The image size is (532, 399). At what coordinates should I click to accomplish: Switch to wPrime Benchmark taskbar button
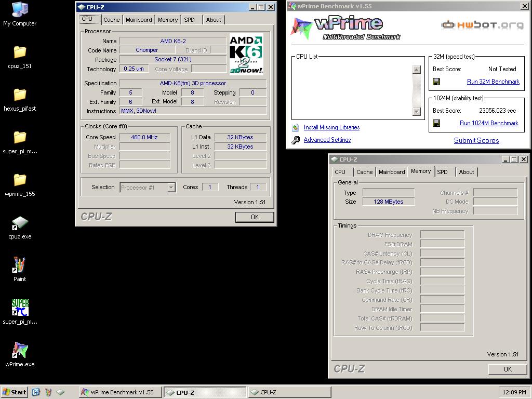tap(120, 392)
